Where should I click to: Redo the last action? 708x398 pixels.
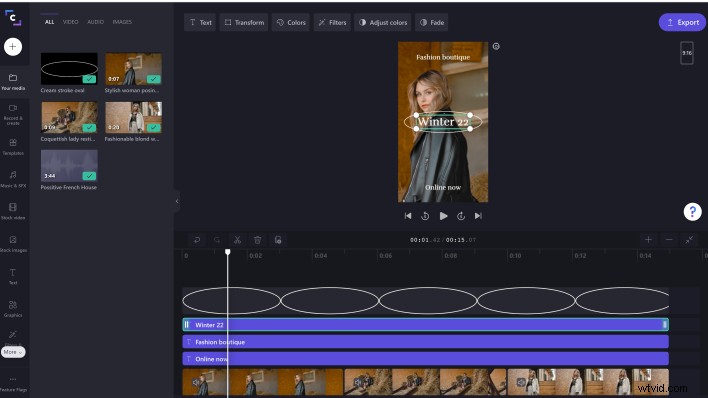click(217, 240)
